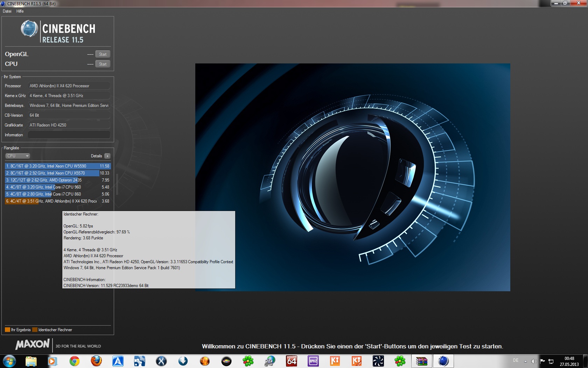Select ranking row Intel Core i7 CPU 960
Image resolution: width=588 pixels, height=368 pixels.
coord(58,187)
